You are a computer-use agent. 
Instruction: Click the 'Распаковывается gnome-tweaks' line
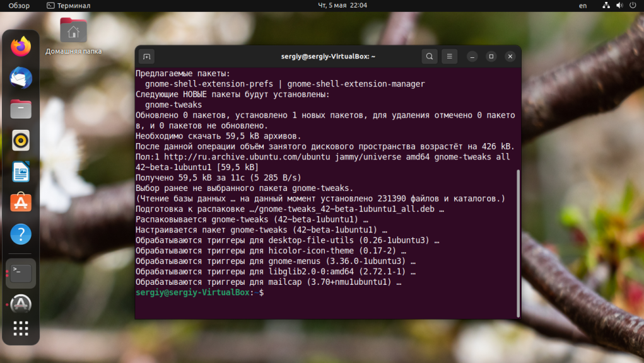252,219
